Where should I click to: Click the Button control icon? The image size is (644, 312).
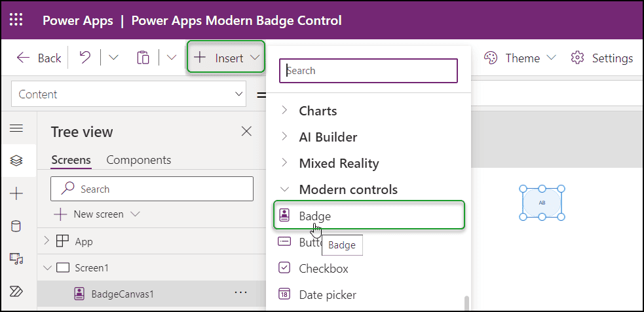284,242
